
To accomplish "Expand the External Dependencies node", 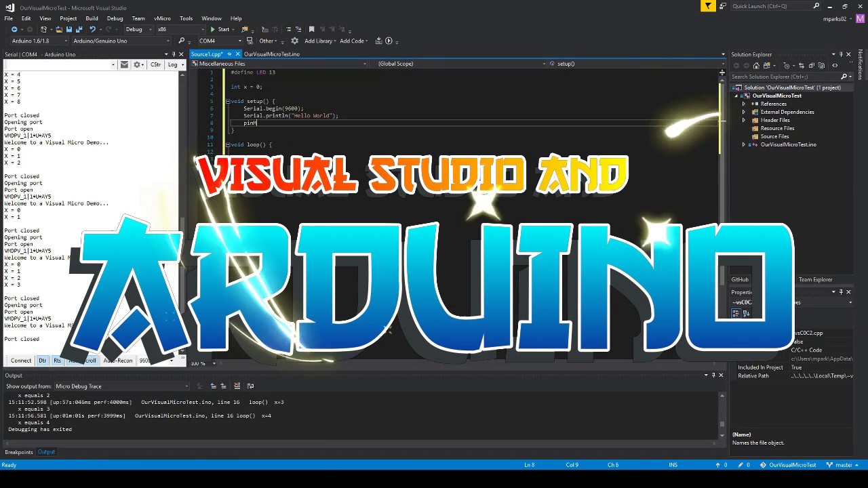I will click(744, 112).
